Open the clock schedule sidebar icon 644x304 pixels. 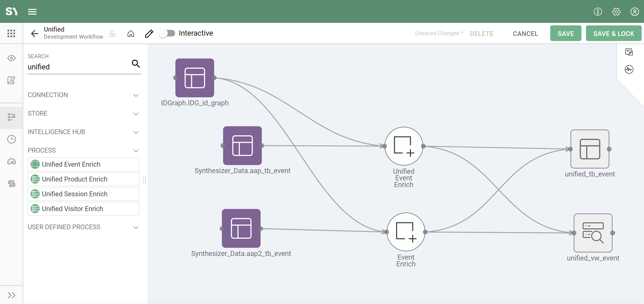11,139
